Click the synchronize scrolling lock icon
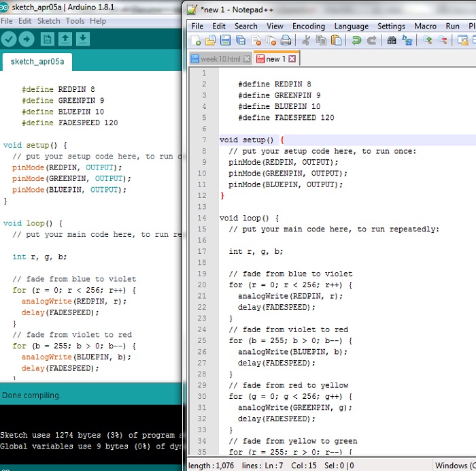 [x=462, y=40]
